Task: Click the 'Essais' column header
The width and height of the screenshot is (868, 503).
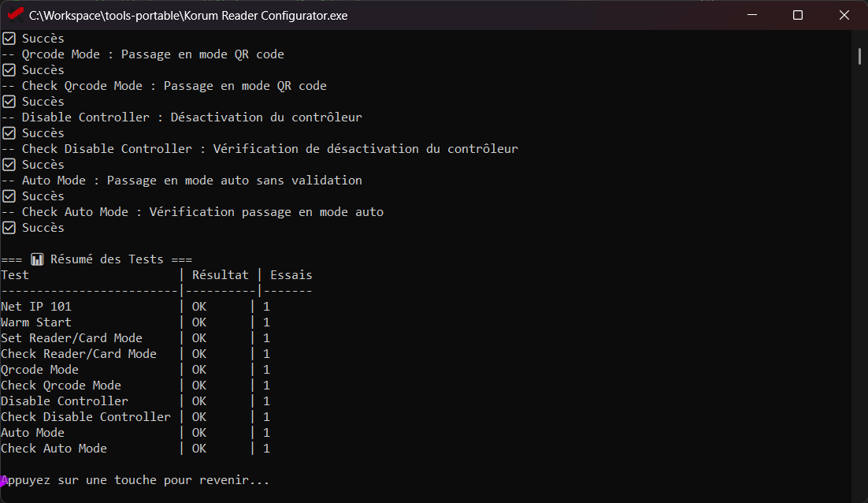Action: [291, 275]
